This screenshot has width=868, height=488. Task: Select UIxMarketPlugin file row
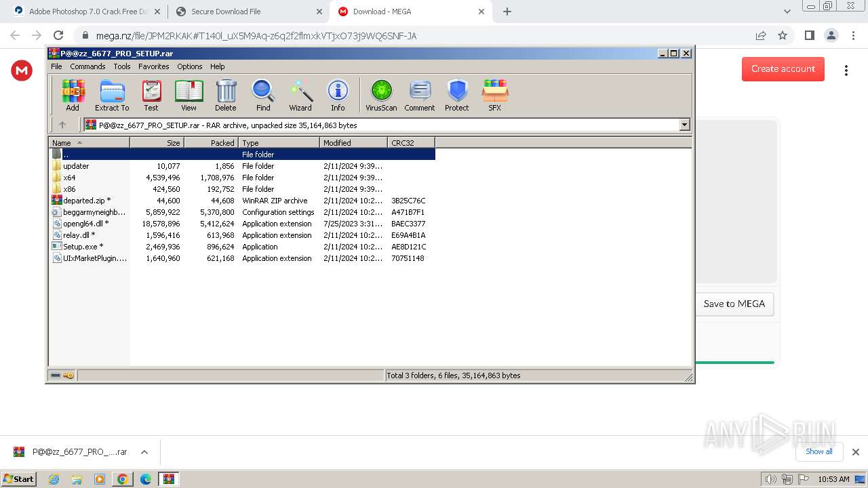click(x=242, y=258)
